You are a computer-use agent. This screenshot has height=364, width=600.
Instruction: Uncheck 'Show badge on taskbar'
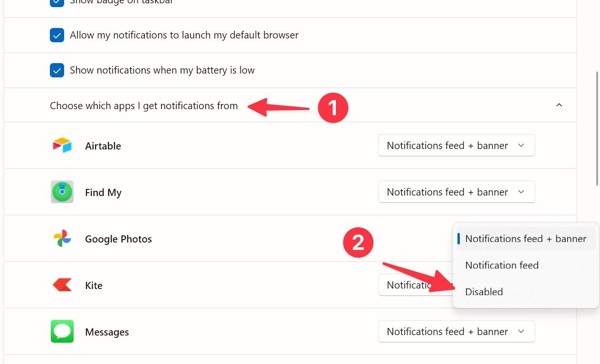point(57,2)
